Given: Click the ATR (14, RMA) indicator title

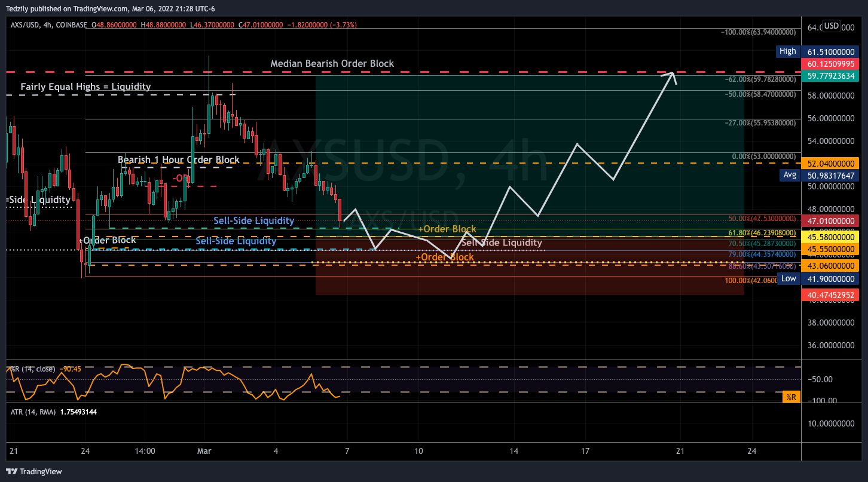Looking at the screenshot, I should [x=33, y=412].
